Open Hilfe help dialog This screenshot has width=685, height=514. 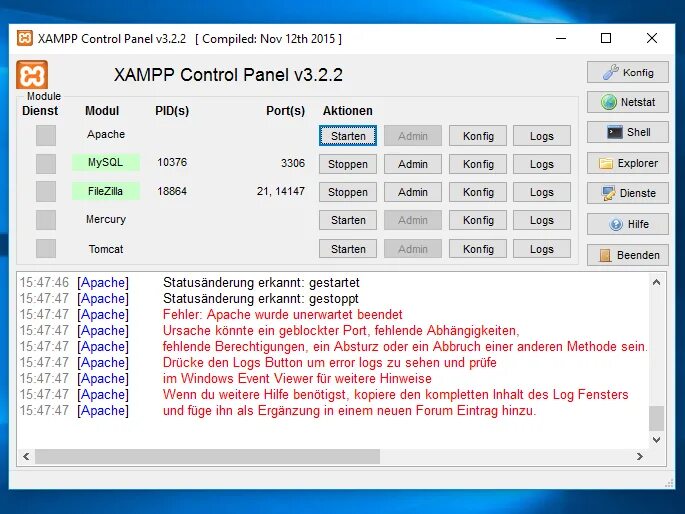coord(628,224)
